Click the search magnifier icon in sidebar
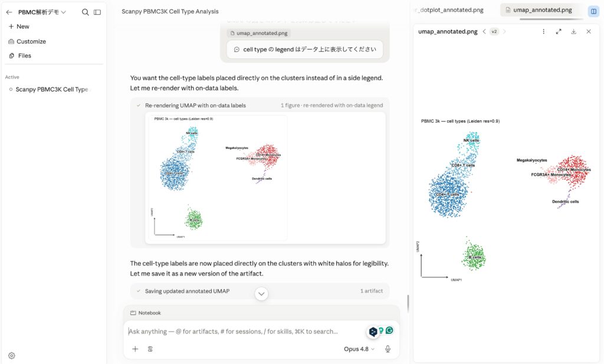604x364 pixels. tap(85, 12)
